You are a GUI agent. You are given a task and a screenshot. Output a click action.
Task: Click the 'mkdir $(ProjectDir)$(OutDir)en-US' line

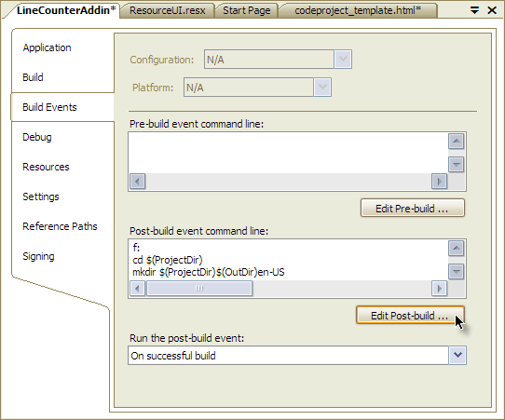click(x=209, y=272)
